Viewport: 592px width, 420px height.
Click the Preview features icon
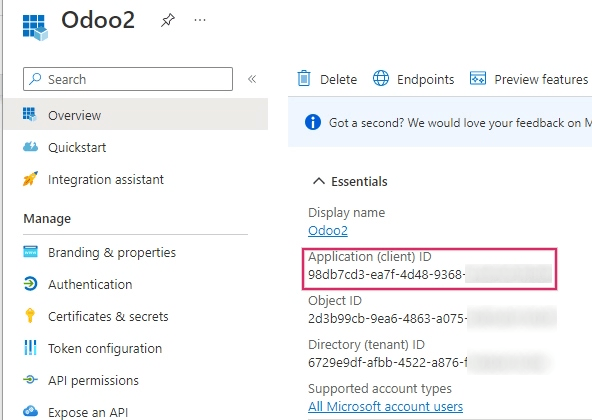coord(478,79)
